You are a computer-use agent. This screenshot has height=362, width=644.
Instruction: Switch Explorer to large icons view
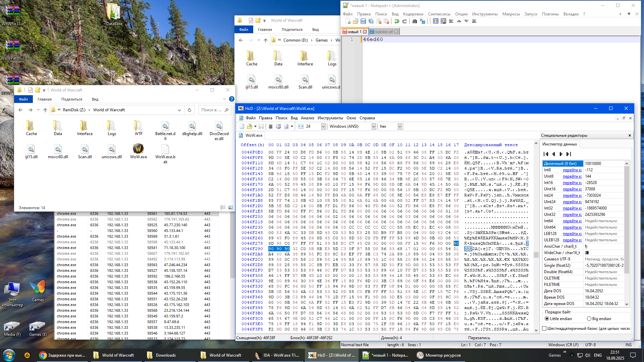click(x=230, y=207)
